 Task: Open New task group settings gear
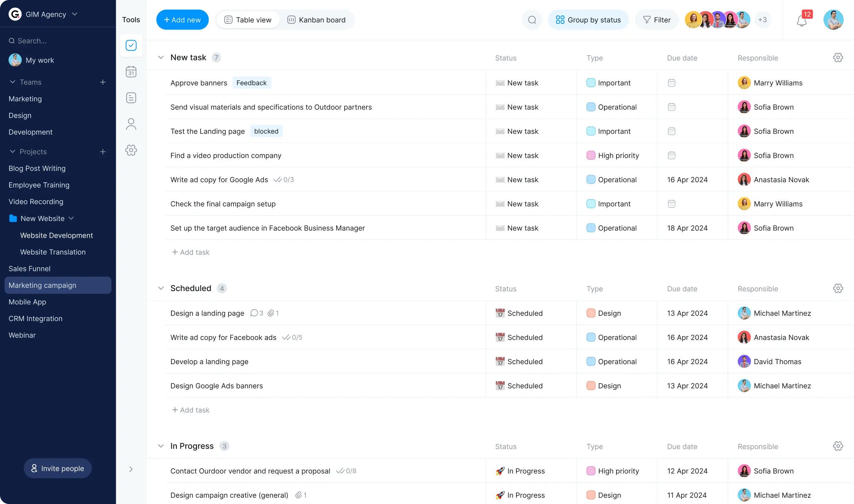[x=838, y=57]
